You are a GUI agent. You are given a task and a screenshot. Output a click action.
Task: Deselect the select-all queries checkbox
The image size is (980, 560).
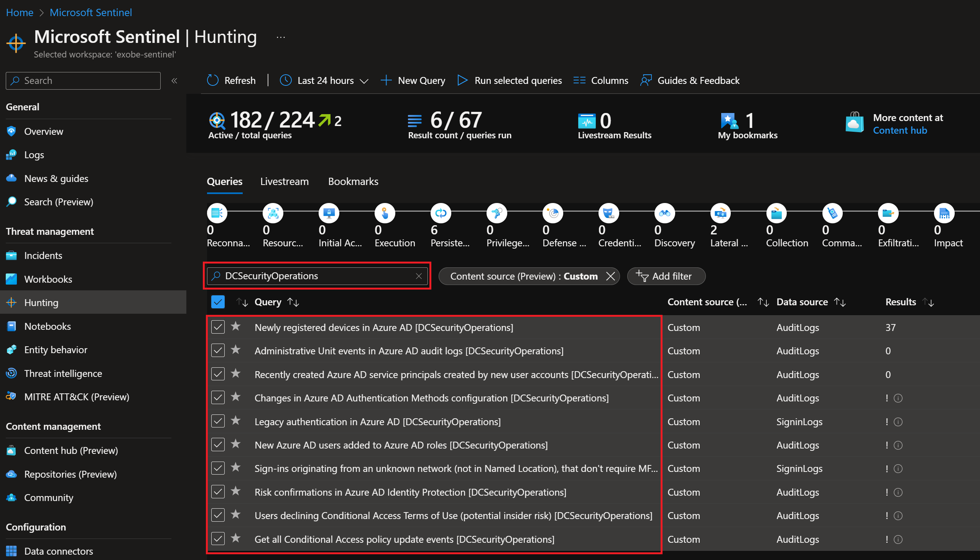[218, 301]
